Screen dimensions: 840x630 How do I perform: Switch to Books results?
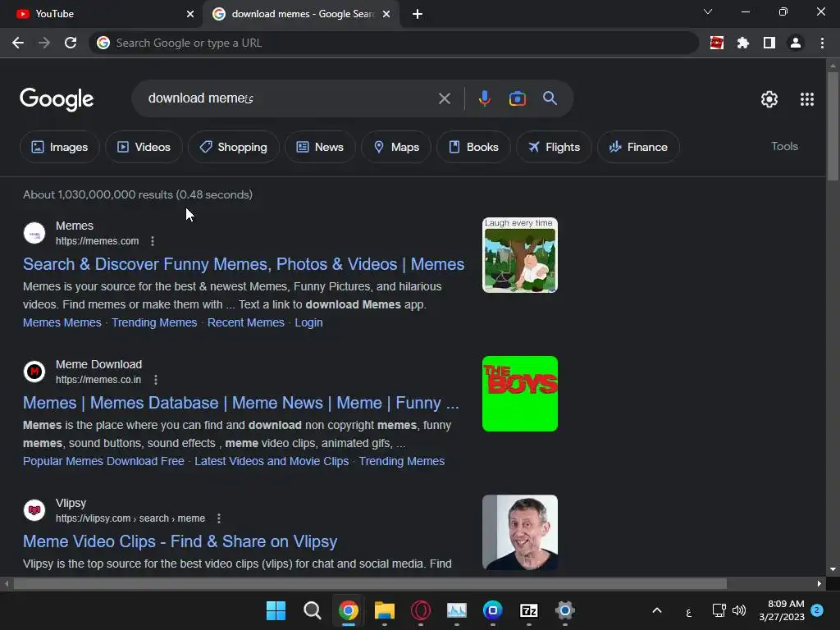click(473, 147)
